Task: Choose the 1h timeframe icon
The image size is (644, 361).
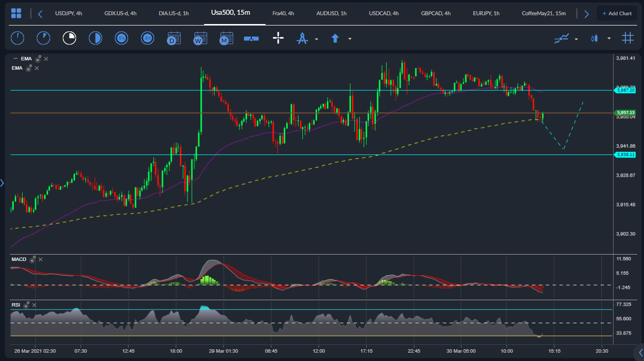Action: click(121, 38)
